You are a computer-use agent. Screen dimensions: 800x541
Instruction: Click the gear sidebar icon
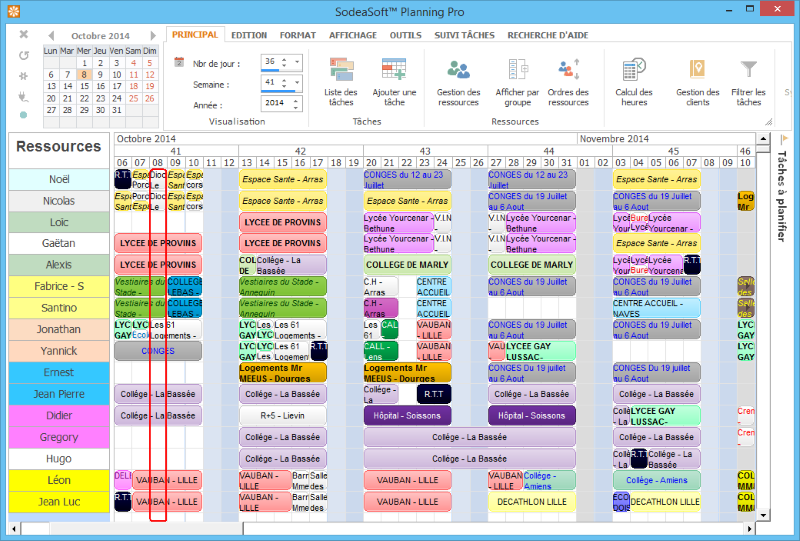point(23,76)
